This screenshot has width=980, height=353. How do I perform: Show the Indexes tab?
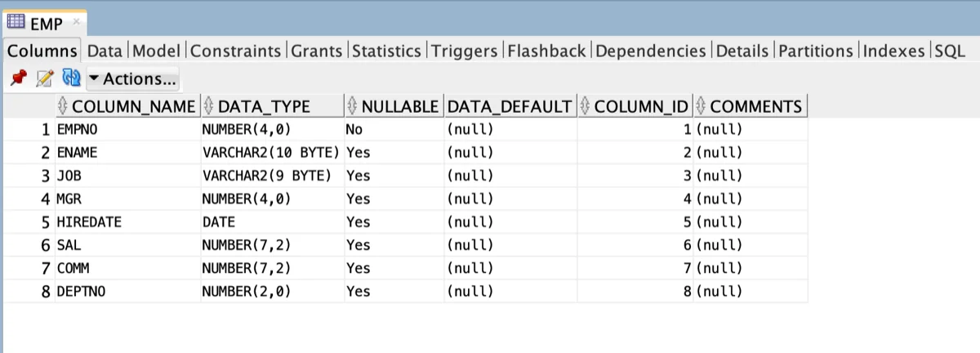pyautogui.click(x=894, y=51)
